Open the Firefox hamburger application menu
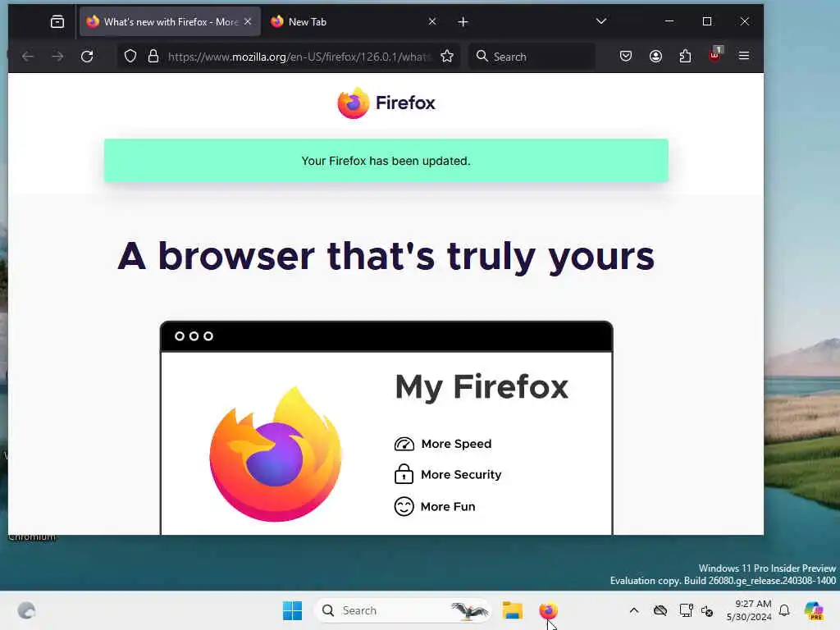Viewport: 840px width, 630px height. 744,56
